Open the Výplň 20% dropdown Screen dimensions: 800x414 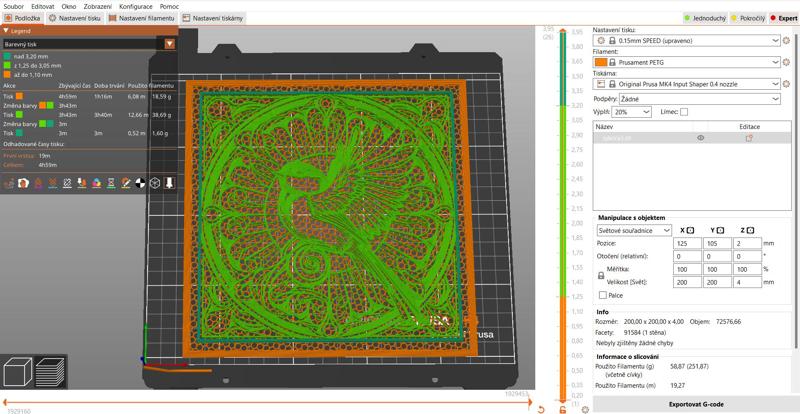[x=632, y=112]
